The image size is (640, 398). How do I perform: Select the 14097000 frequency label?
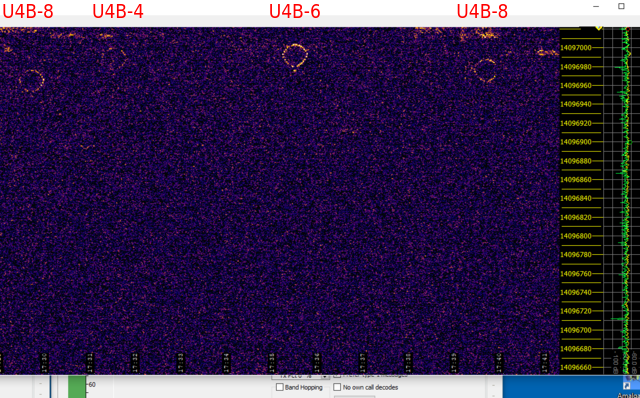point(576,48)
